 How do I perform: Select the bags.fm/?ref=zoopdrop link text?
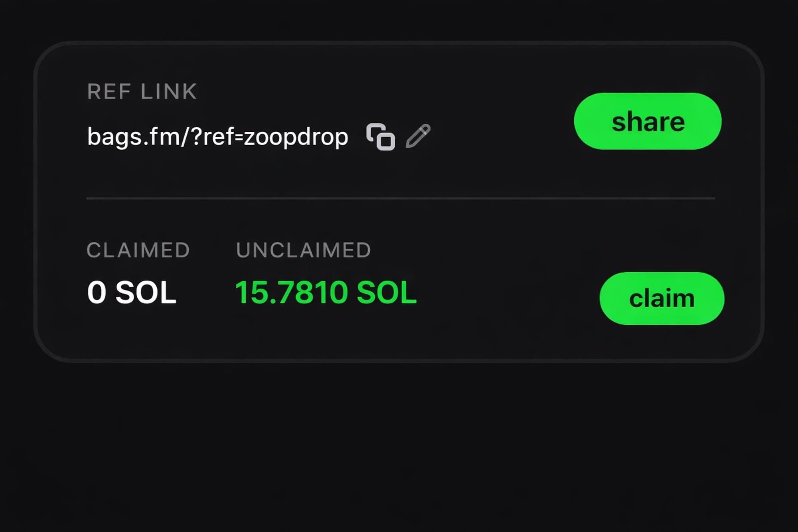[x=217, y=136]
